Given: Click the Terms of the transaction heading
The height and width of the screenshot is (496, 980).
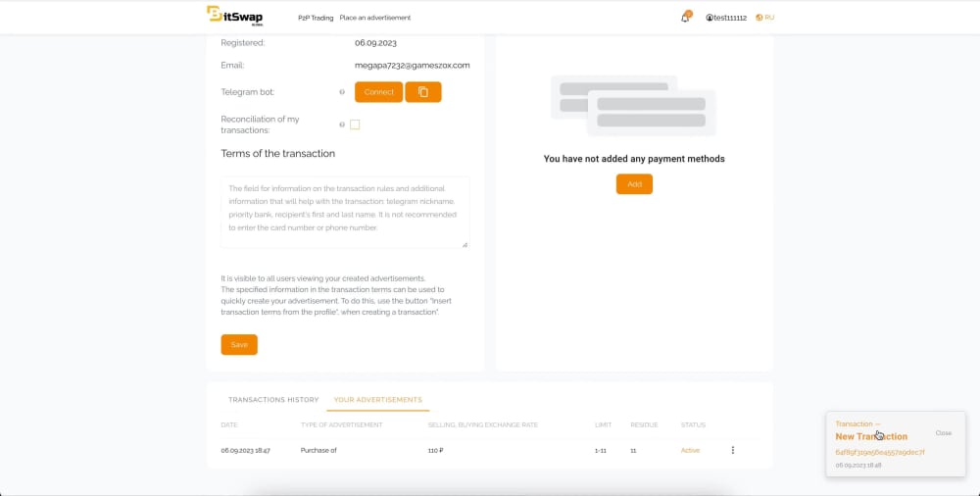Looking at the screenshot, I should (x=278, y=153).
